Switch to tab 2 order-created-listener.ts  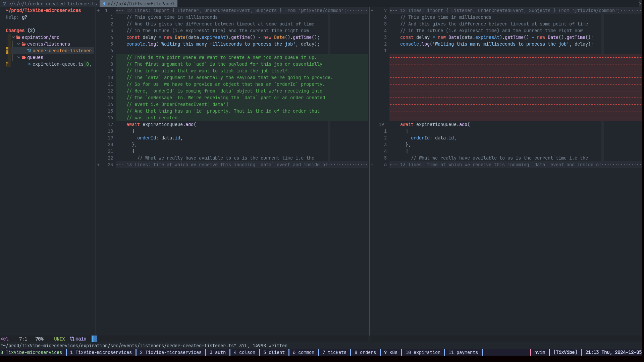pos(50,4)
